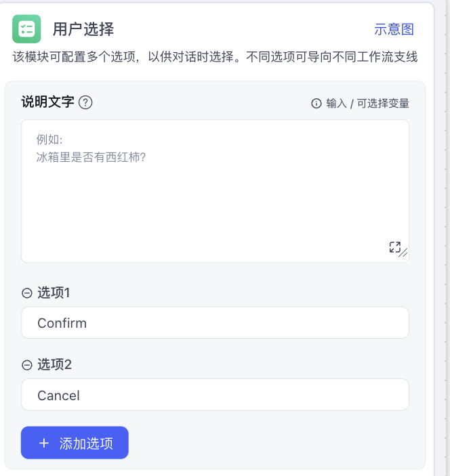This screenshot has width=450, height=476.
Task: Click the 添加选项 button
Action: coord(75,443)
